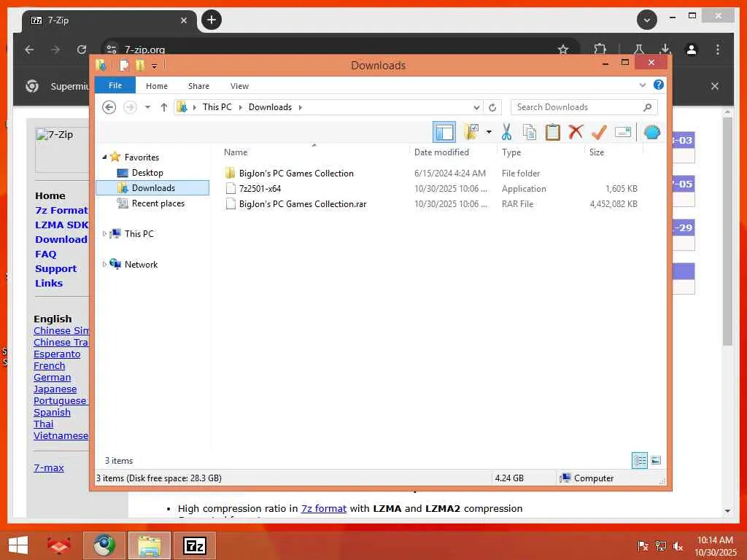Open the Home ribbon tab
747x560 pixels.
click(x=157, y=86)
